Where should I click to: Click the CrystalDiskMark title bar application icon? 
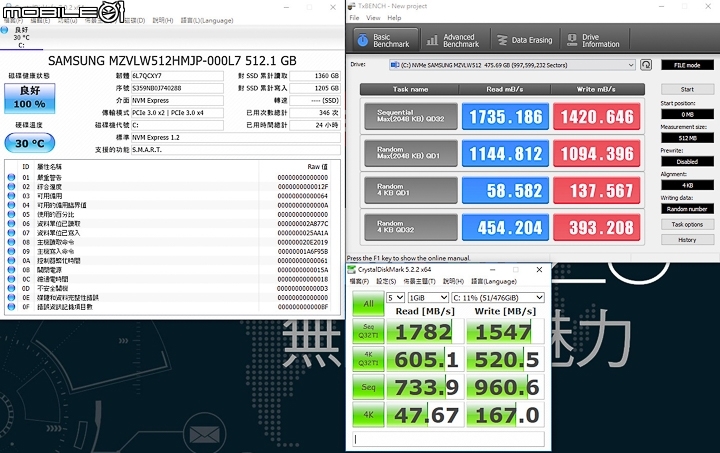352,269
